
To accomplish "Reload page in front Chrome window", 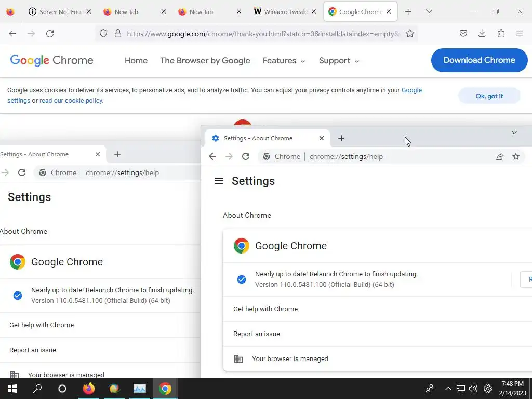I will 246,156.
